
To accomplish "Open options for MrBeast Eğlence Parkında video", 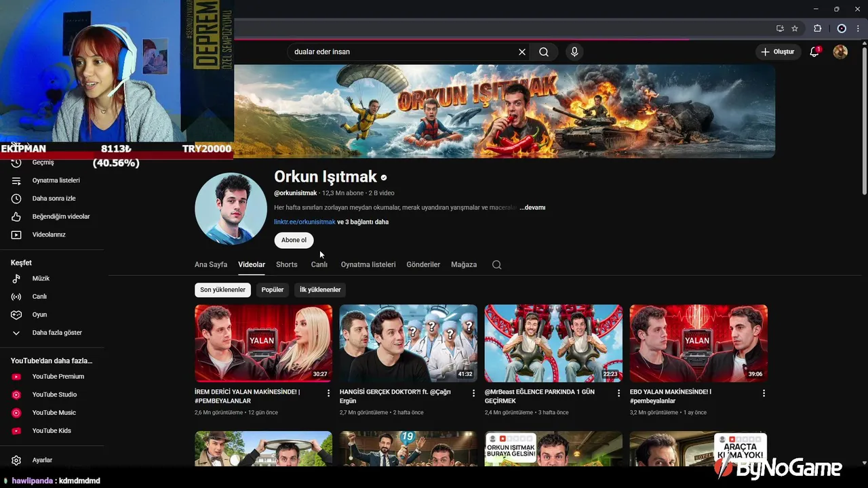I will (x=618, y=393).
